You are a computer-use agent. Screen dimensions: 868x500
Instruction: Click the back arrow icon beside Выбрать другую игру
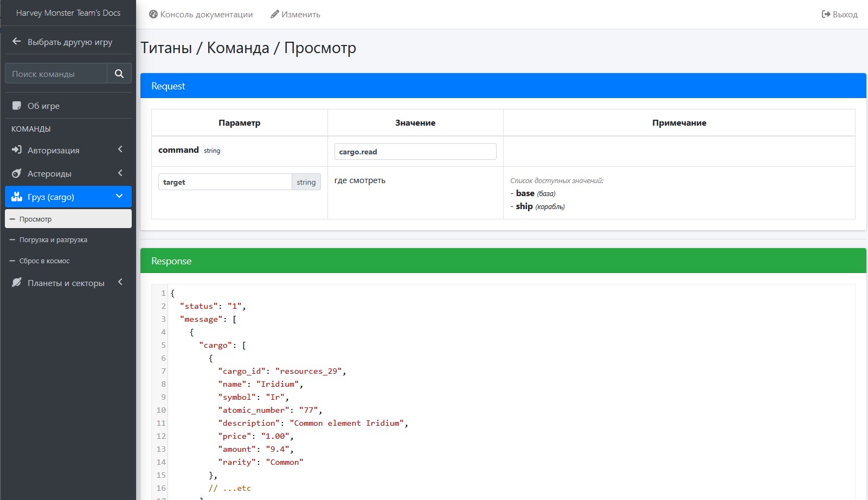pyautogui.click(x=17, y=42)
